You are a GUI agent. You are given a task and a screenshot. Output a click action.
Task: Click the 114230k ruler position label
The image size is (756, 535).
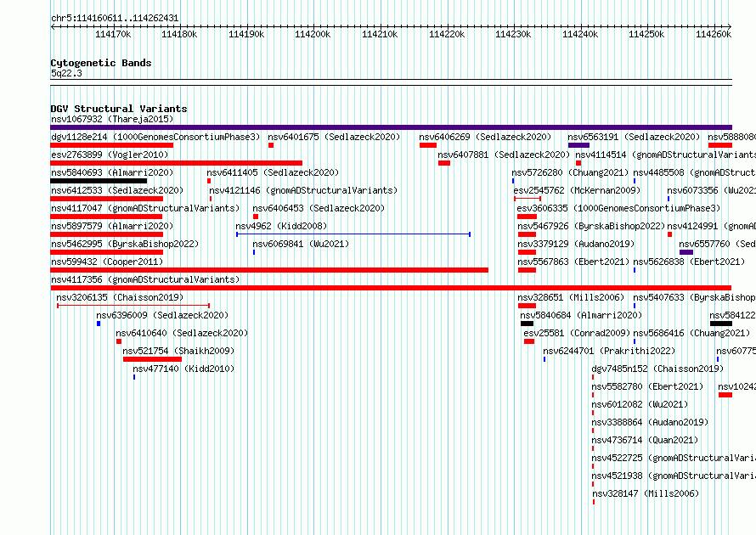513,34
